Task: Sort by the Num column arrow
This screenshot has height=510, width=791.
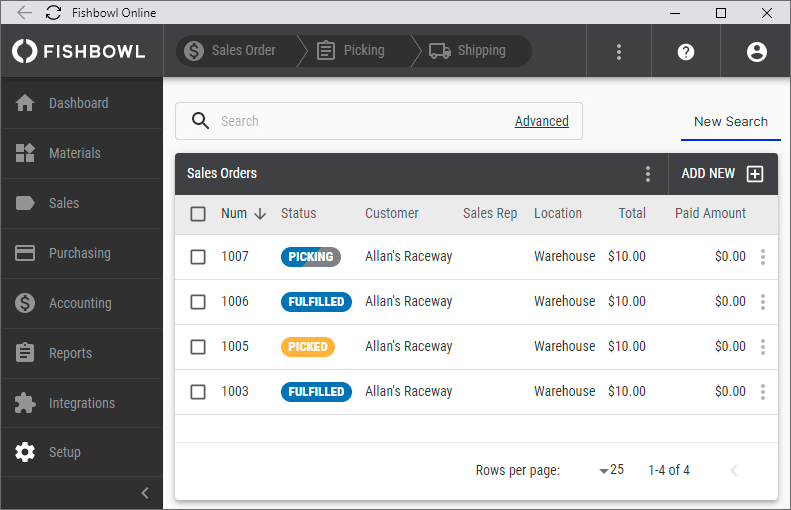Action: pyautogui.click(x=260, y=214)
